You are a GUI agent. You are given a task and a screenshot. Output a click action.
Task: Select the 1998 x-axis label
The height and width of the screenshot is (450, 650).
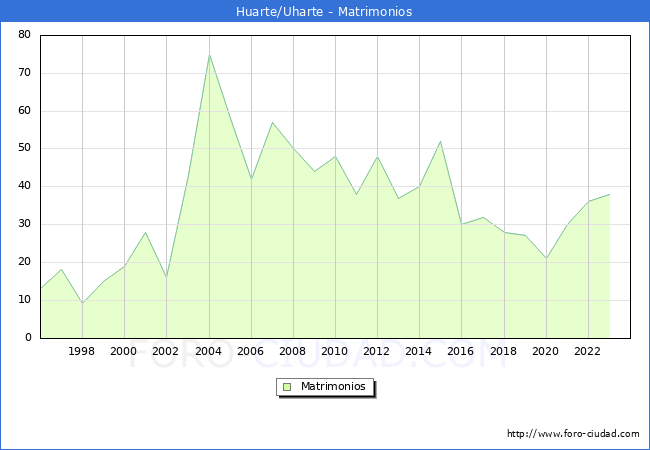(82, 351)
